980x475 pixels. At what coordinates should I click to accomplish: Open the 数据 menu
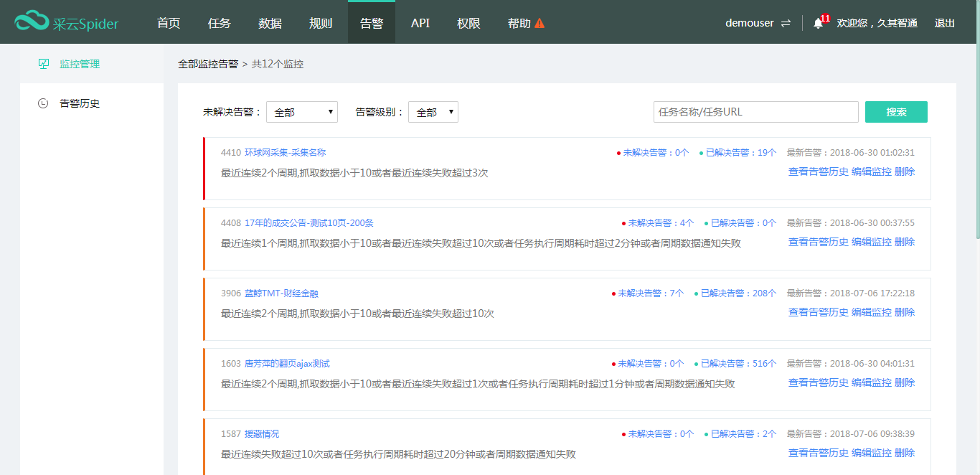pyautogui.click(x=270, y=23)
